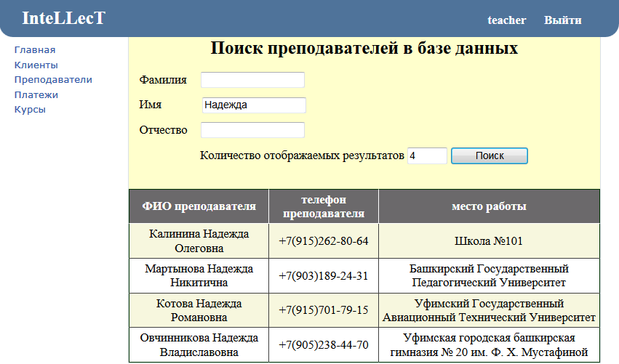Select Уфимская городская башкирская гимназия cell

click(x=489, y=345)
